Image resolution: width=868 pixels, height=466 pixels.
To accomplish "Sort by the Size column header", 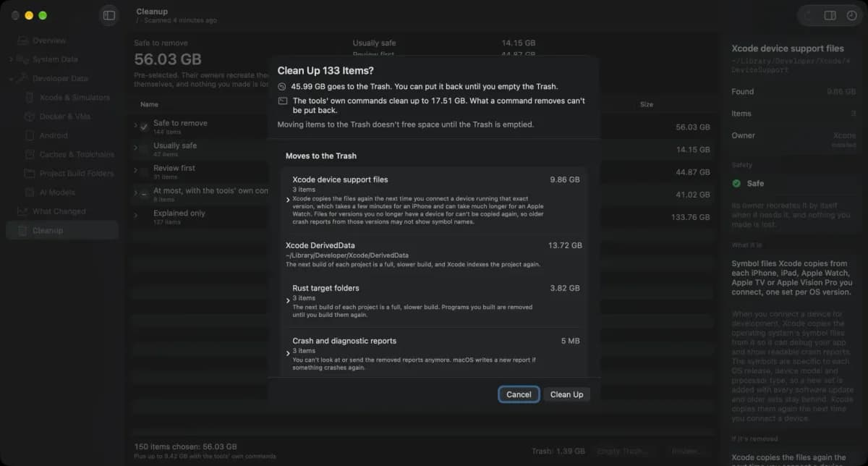I will (x=646, y=104).
